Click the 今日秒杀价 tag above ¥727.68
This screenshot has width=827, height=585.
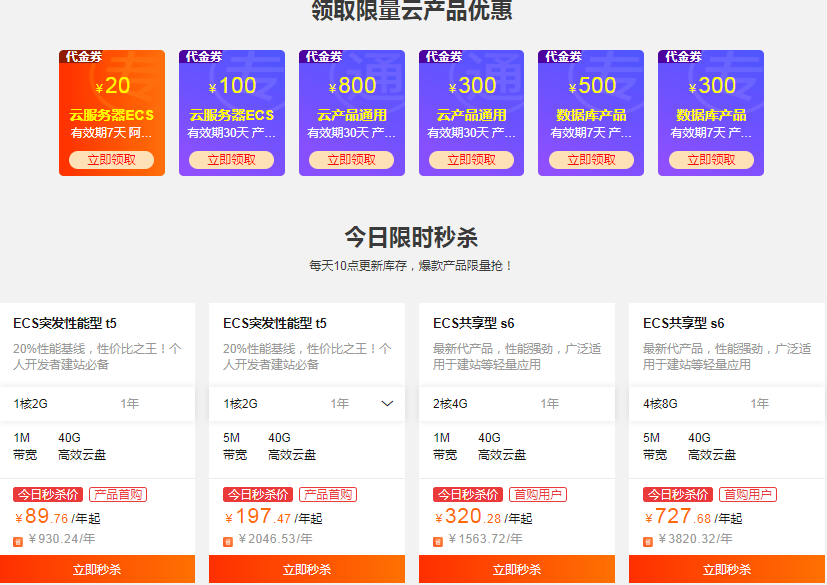click(678, 494)
